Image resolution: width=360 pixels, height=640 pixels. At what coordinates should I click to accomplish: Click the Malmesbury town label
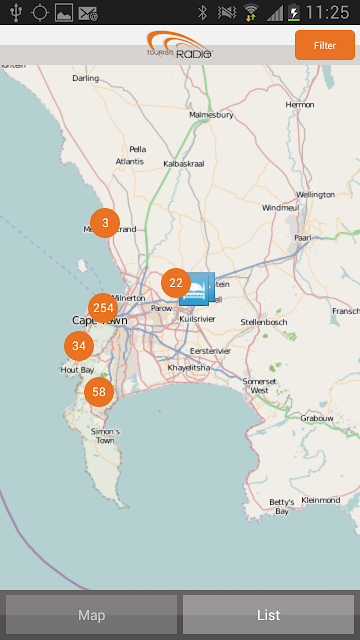coord(211,115)
